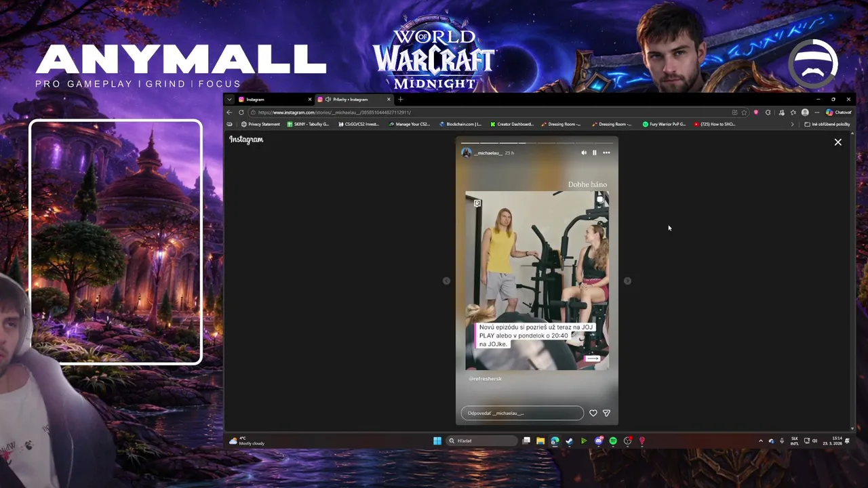868x488 pixels.
Task: Open the '(725) How to SHO...' YouTube bookmark
Action: (715, 124)
